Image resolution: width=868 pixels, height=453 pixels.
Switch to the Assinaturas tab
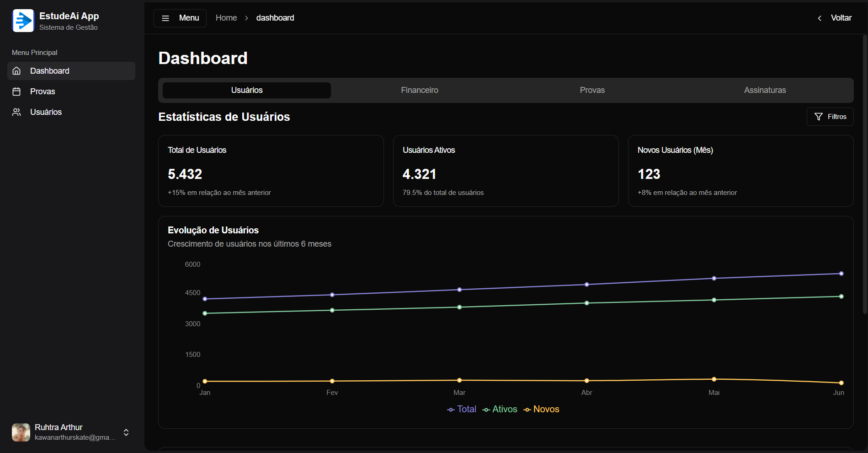point(765,90)
